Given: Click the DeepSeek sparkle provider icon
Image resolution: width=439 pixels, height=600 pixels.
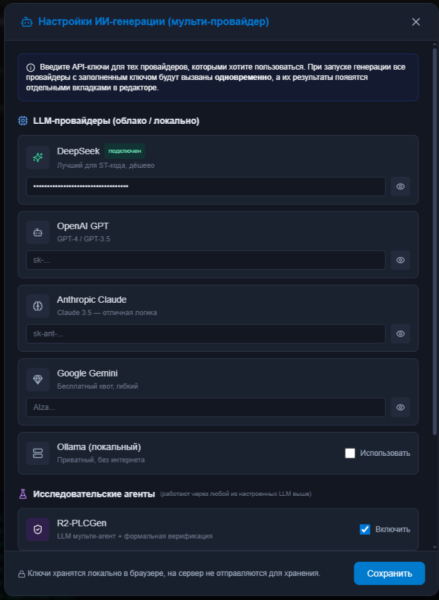Looking at the screenshot, I should coord(38,157).
